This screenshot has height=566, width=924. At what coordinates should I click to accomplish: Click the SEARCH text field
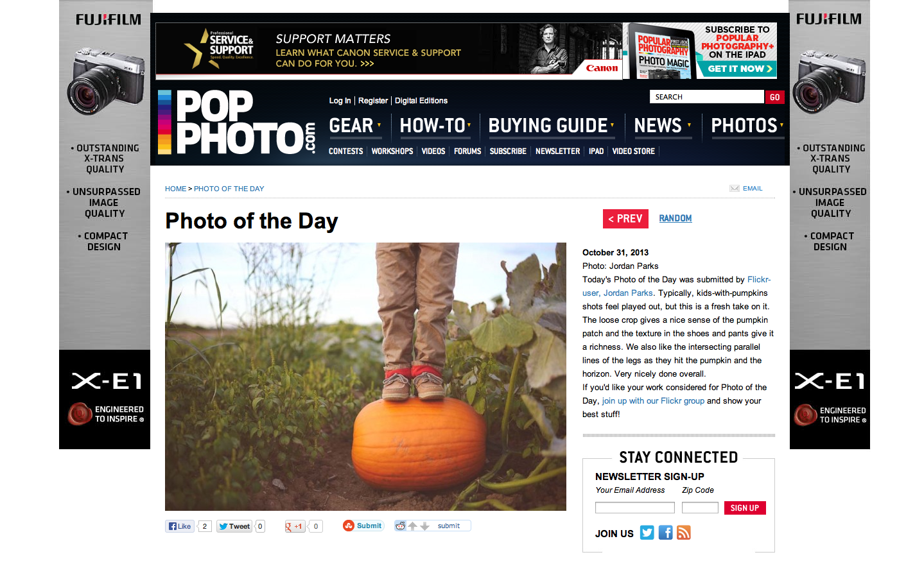click(707, 97)
